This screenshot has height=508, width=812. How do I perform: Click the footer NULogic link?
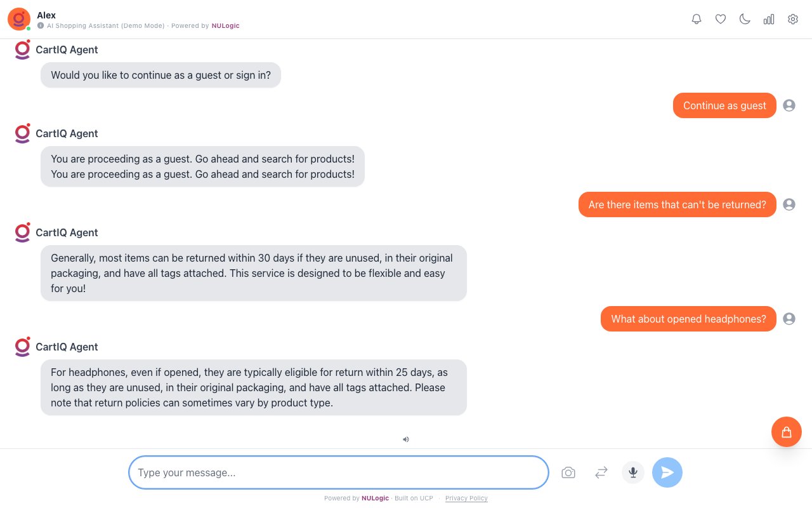pyautogui.click(x=375, y=498)
